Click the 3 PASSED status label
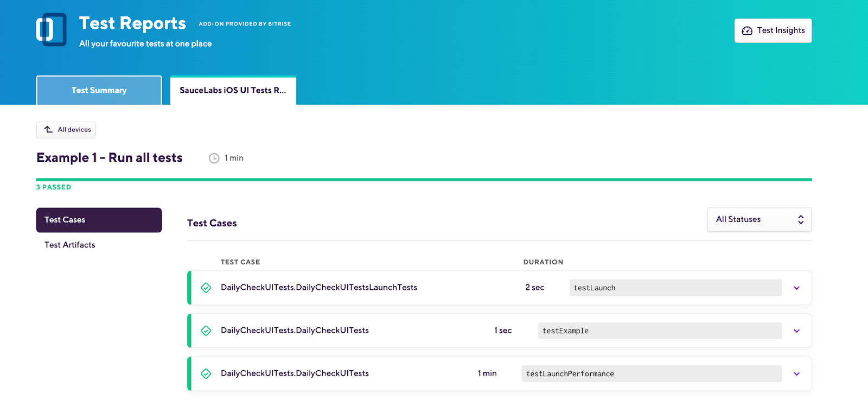 point(54,187)
